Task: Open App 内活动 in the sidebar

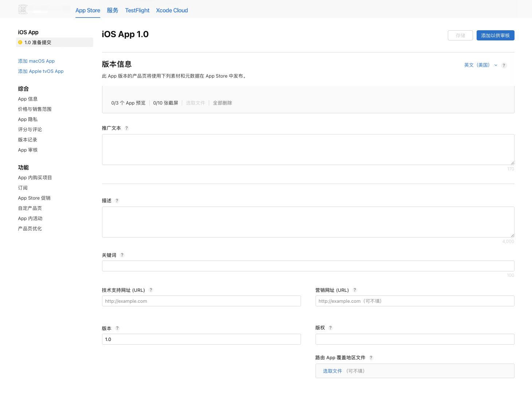Action: point(30,219)
